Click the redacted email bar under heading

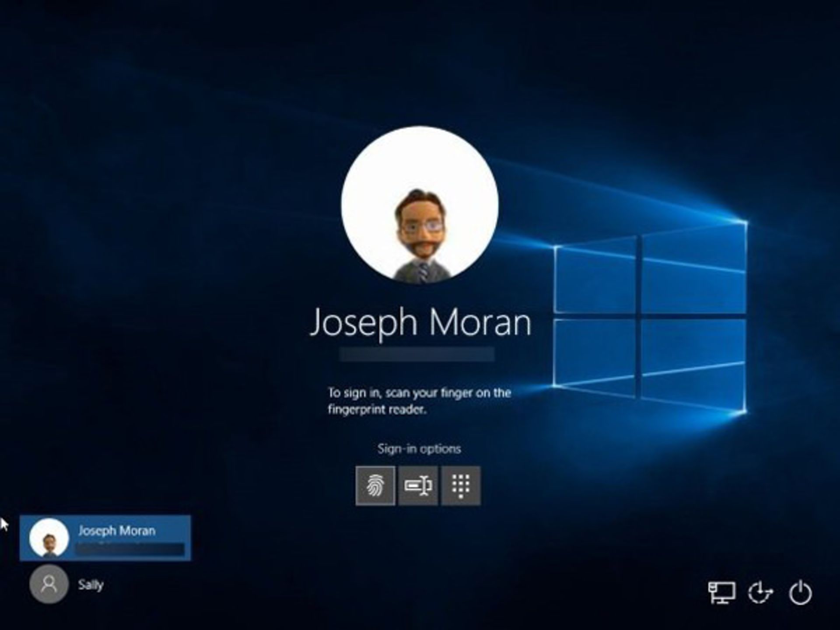[417, 354]
